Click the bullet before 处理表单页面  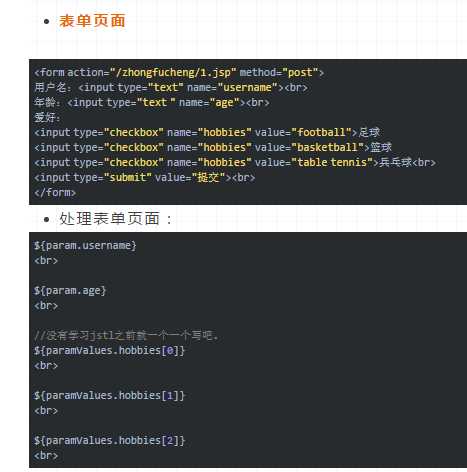click(x=46, y=219)
